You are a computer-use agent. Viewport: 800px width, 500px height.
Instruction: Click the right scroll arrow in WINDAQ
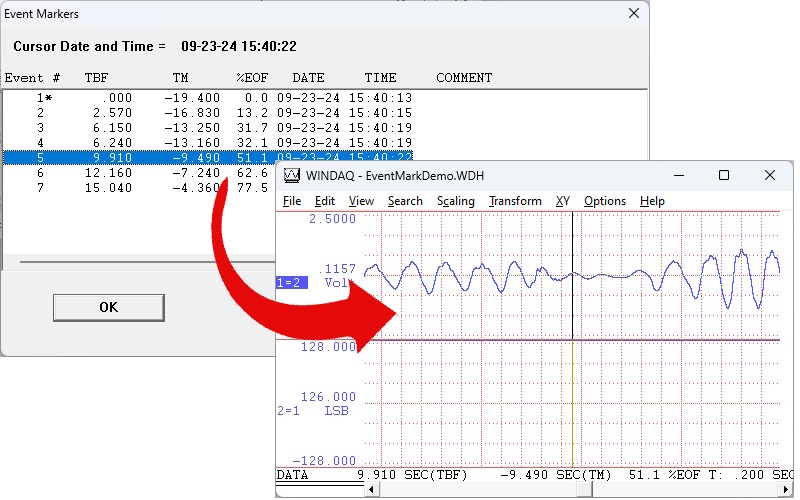[x=787, y=490]
